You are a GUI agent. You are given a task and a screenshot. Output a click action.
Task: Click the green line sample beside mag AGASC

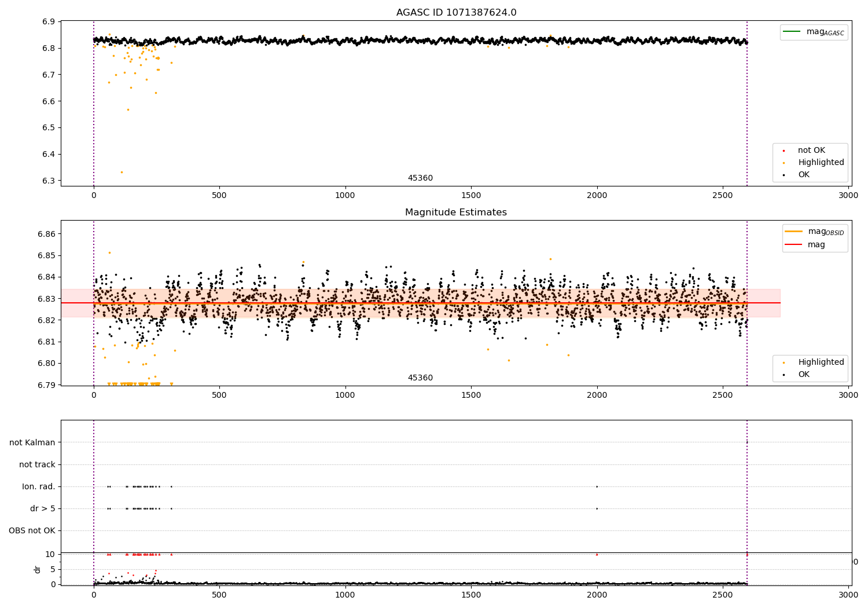tap(792, 32)
